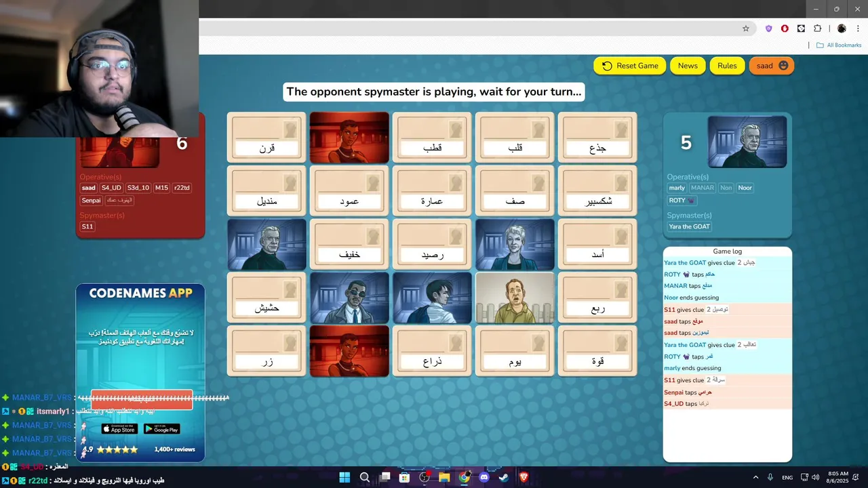Screen dimensions: 868x488
Task: Open the Rules button
Action: tap(727, 66)
